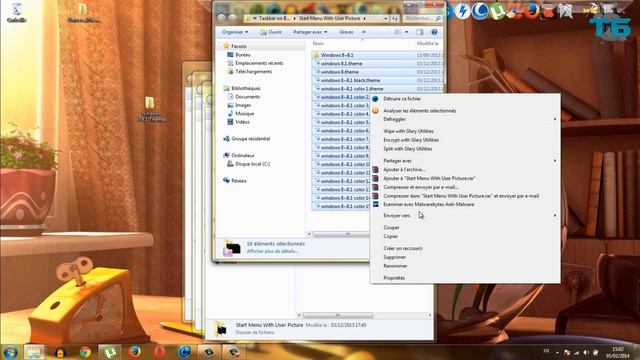The height and width of the screenshot is (360, 640).
Task: Launch Glary Utilities crescent icon in top dock
Action: tap(480, 11)
